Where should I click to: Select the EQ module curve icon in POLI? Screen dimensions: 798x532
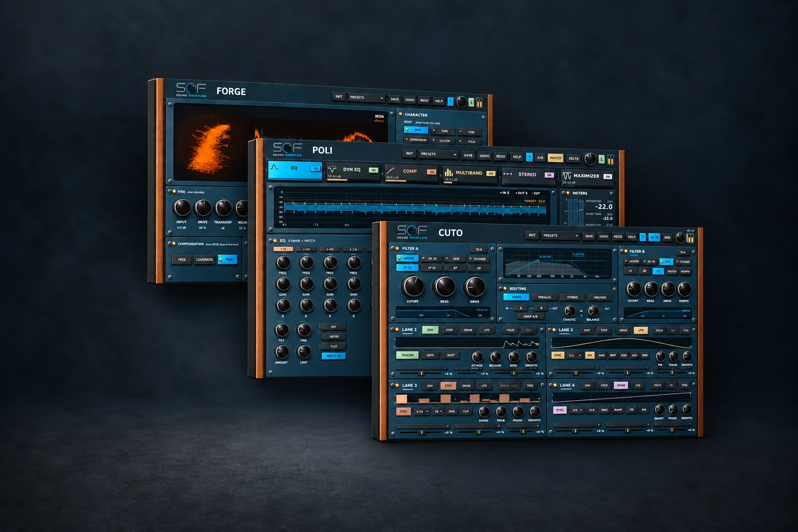(274, 167)
